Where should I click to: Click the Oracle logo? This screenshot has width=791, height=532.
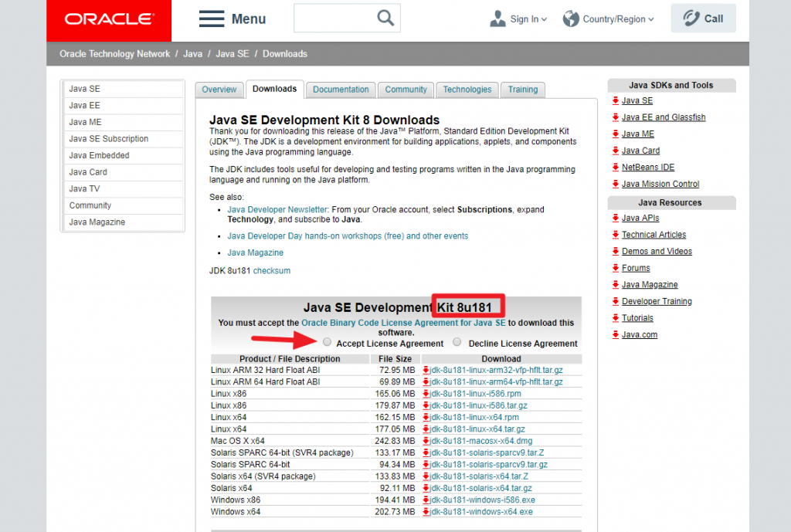[x=109, y=19]
